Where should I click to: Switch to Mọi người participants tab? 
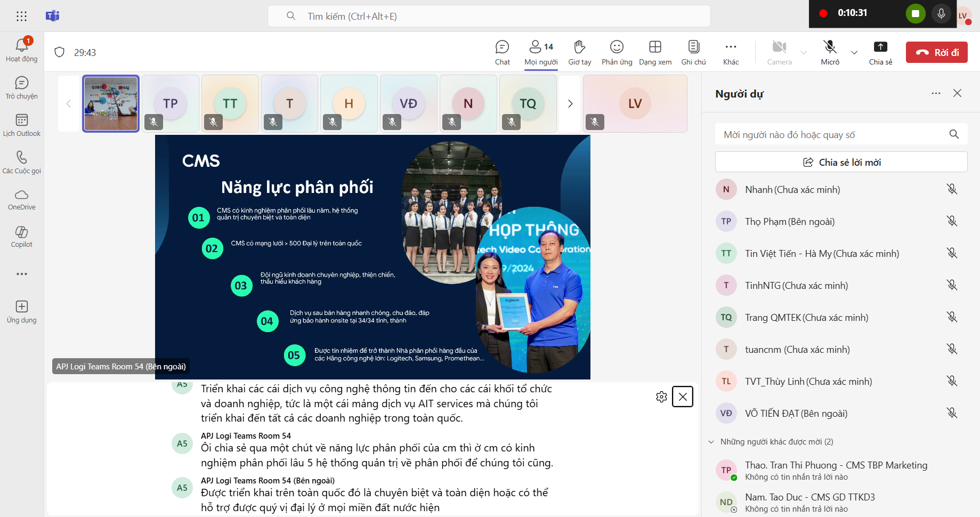(541, 53)
